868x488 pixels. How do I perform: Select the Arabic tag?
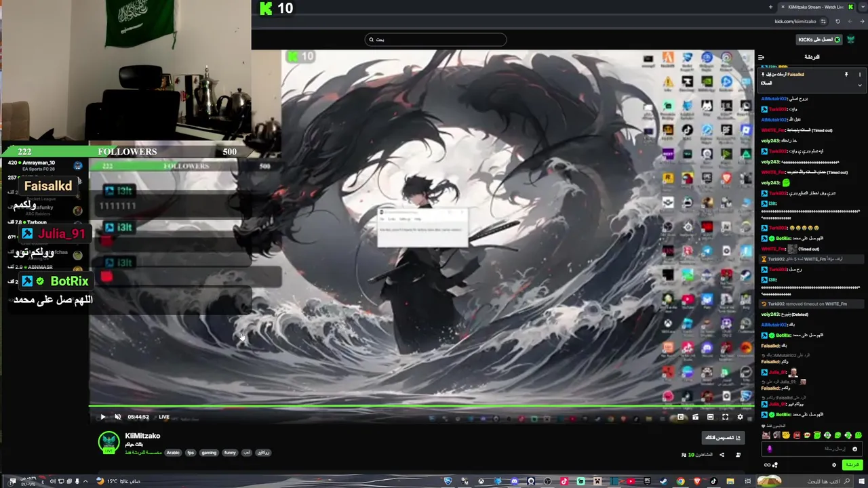173,452
